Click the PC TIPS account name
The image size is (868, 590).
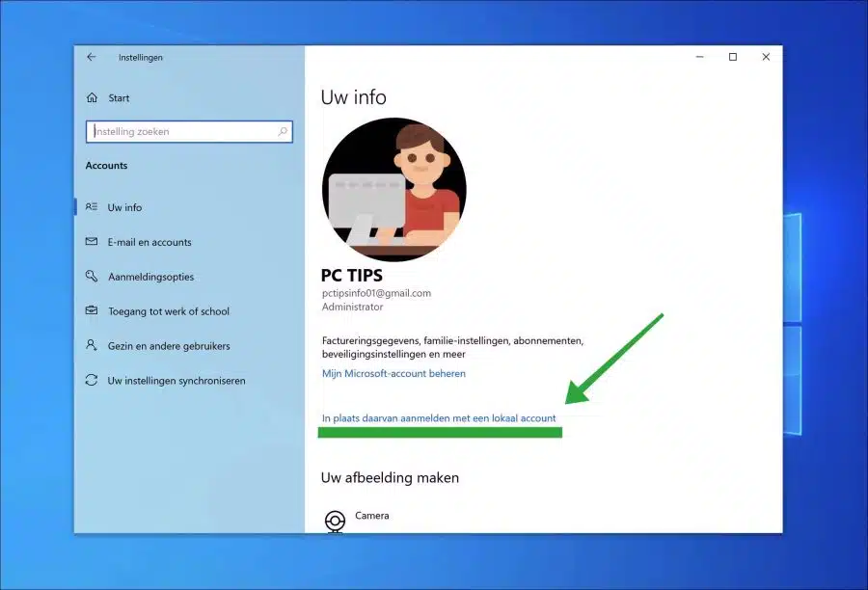pos(351,275)
